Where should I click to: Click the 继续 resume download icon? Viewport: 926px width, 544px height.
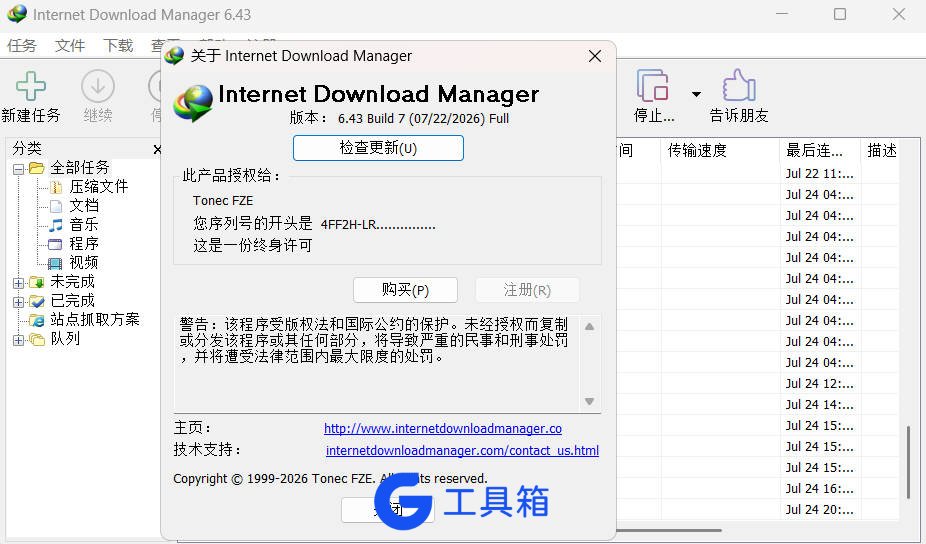[x=97, y=86]
